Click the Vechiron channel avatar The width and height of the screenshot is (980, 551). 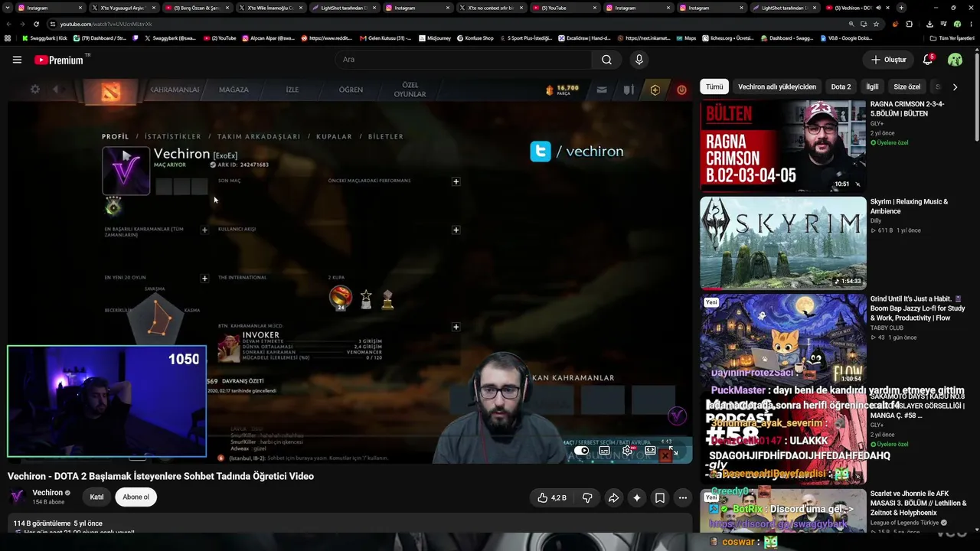pos(17,497)
